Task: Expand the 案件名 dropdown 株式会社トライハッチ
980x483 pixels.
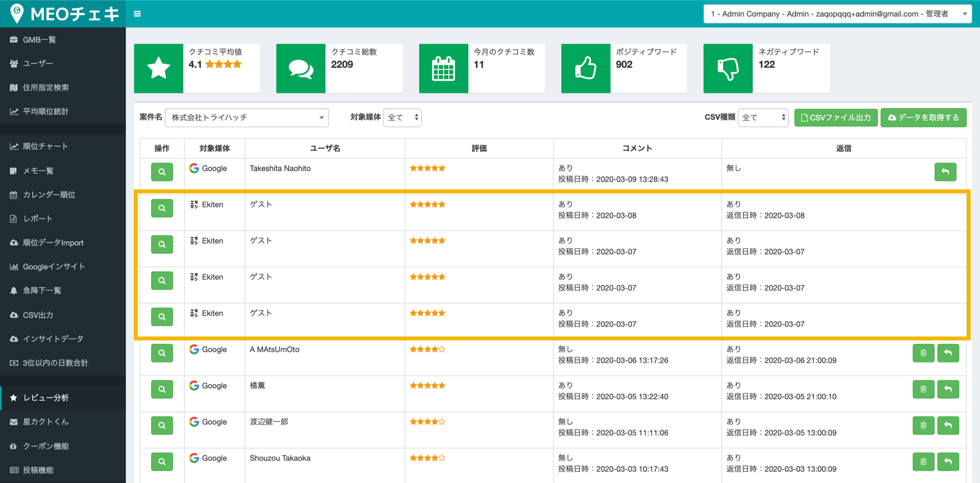Action: pos(247,118)
